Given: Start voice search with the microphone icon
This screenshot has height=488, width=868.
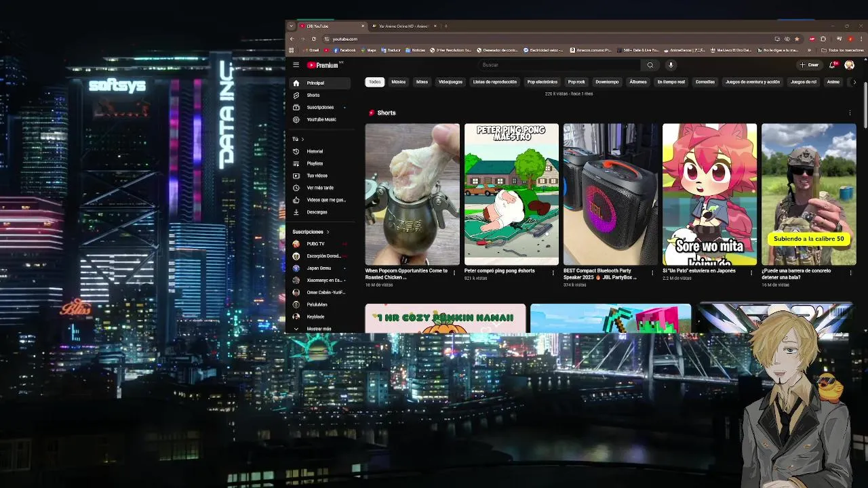Looking at the screenshot, I should tap(671, 65).
